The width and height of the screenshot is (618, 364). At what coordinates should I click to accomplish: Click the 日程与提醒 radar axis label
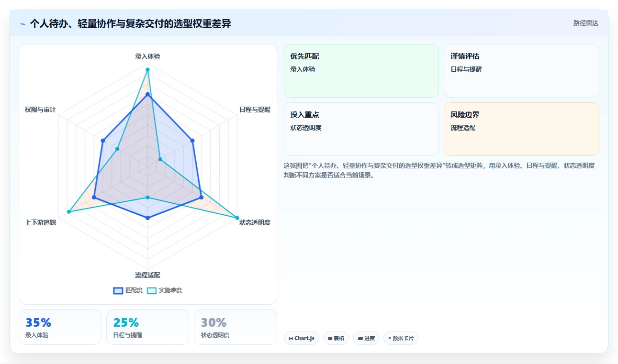255,110
